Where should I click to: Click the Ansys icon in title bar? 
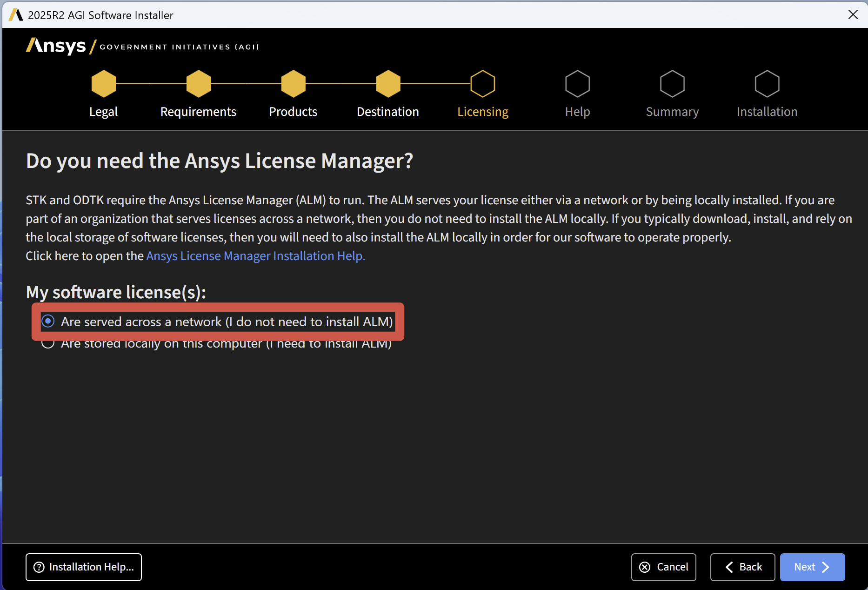tap(16, 15)
